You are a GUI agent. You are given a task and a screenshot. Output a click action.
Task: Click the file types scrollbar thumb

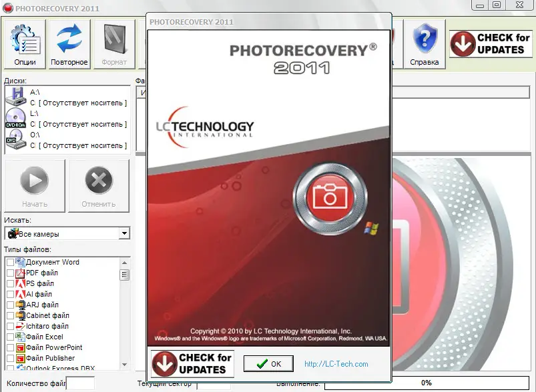click(124, 275)
